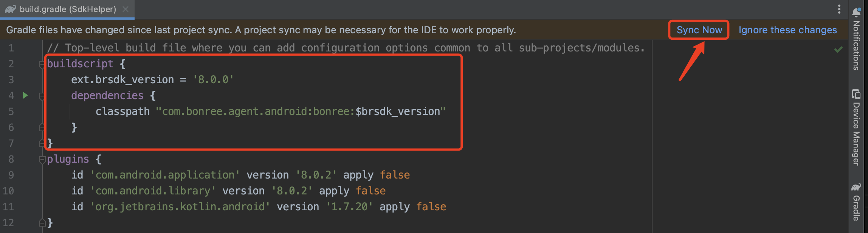Place cursor in '8.0.0' version string
The width and height of the screenshot is (868, 233).
coord(213,80)
